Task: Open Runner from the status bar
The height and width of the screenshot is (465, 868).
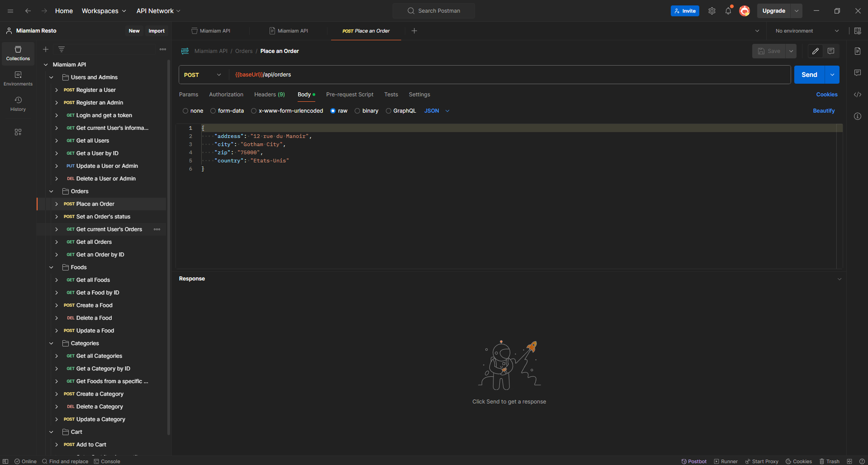Action: pos(726,461)
